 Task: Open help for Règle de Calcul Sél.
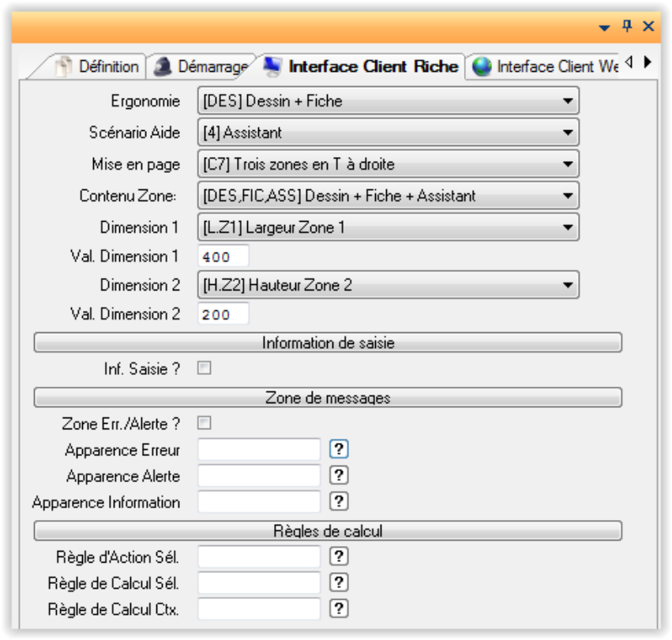(339, 582)
